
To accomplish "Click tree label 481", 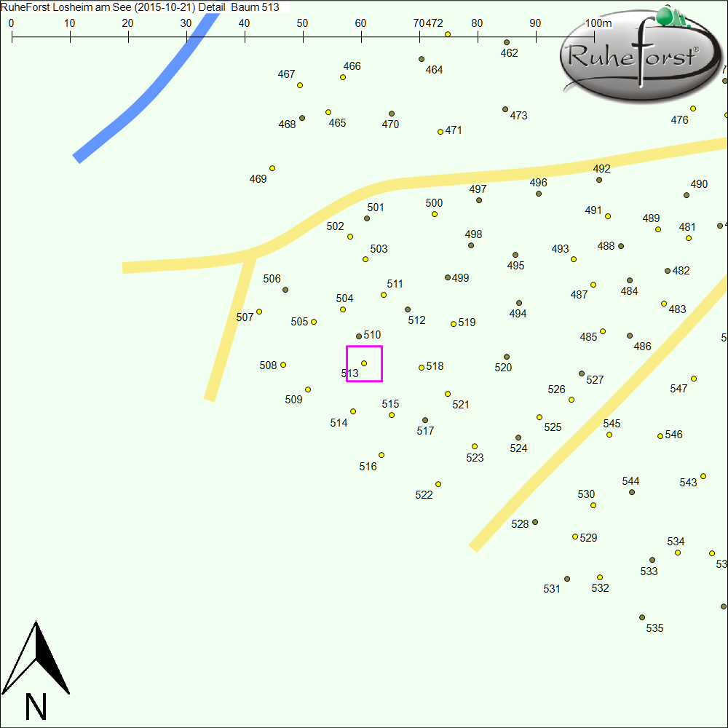I will click(687, 227).
